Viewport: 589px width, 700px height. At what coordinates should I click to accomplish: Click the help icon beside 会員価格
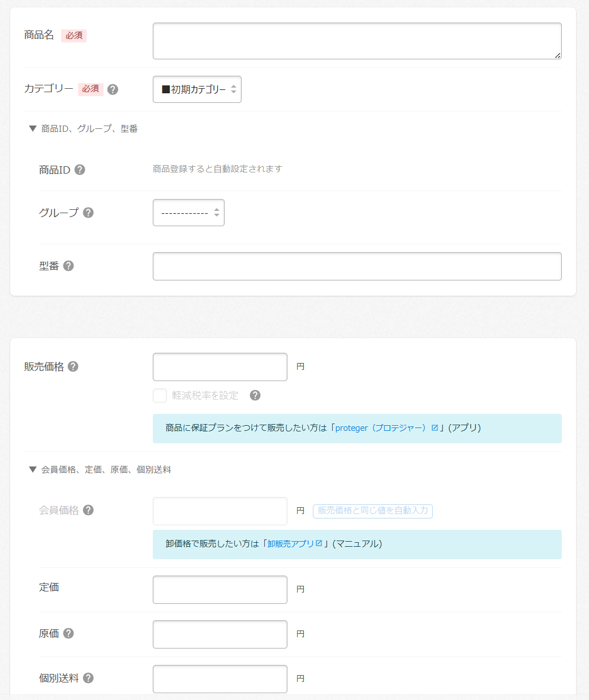point(88,510)
